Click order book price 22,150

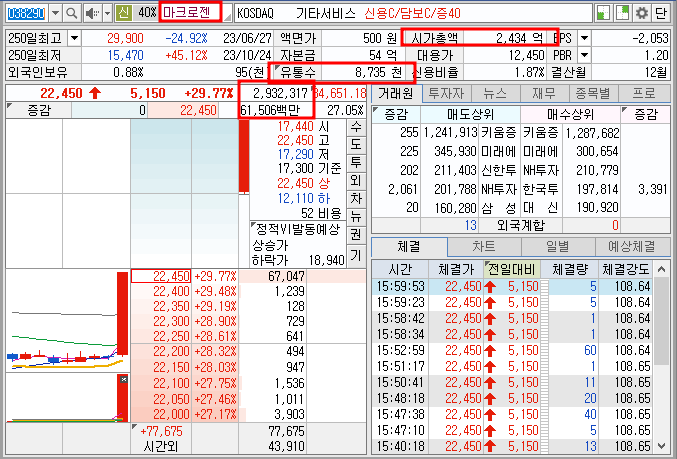[171, 367]
